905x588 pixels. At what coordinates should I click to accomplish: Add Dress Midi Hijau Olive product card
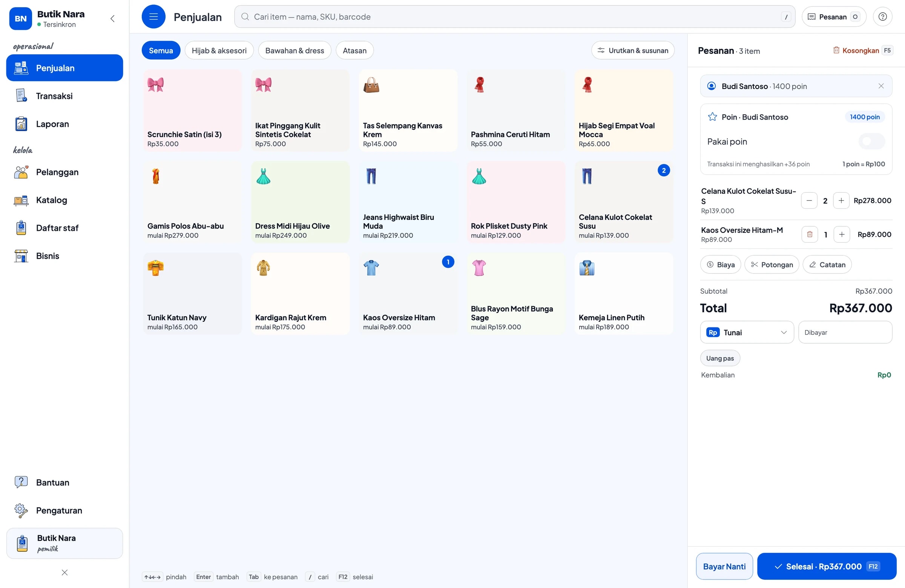point(301,202)
